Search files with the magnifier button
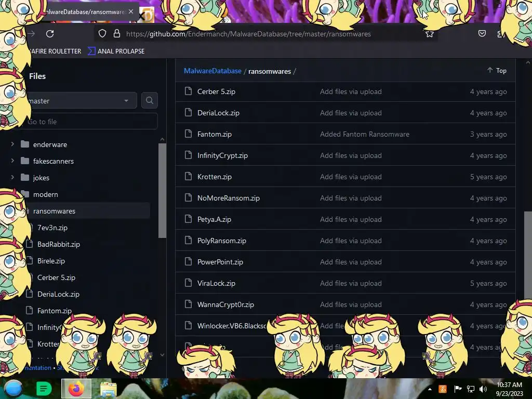 pyautogui.click(x=149, y=100)
